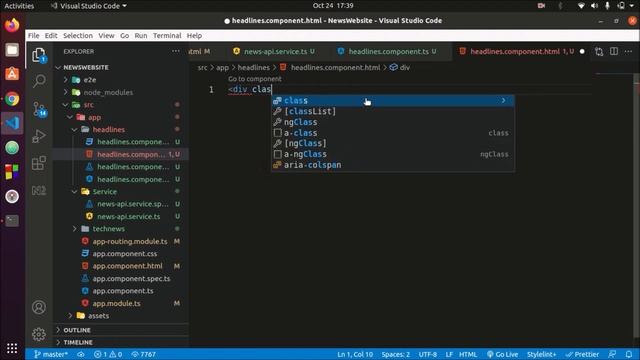Click the master branch indicator
The width and height of the screenshot is (640, 360).
[x=51, y=354]
